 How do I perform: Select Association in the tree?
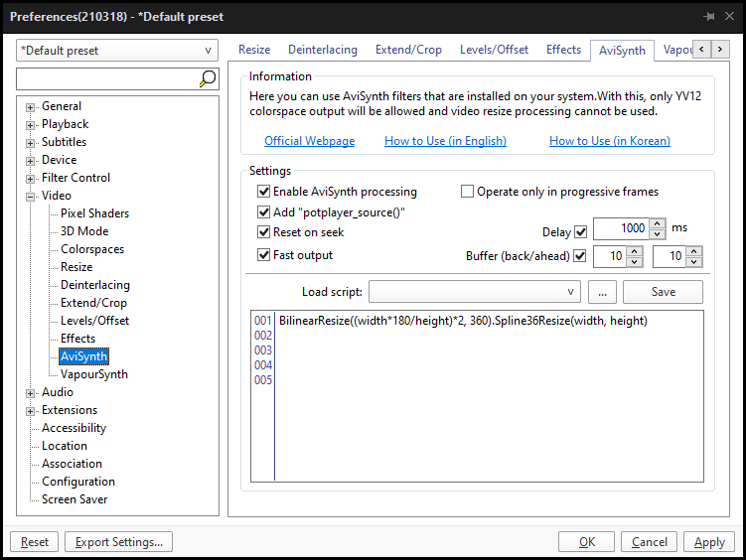[72, 464]
